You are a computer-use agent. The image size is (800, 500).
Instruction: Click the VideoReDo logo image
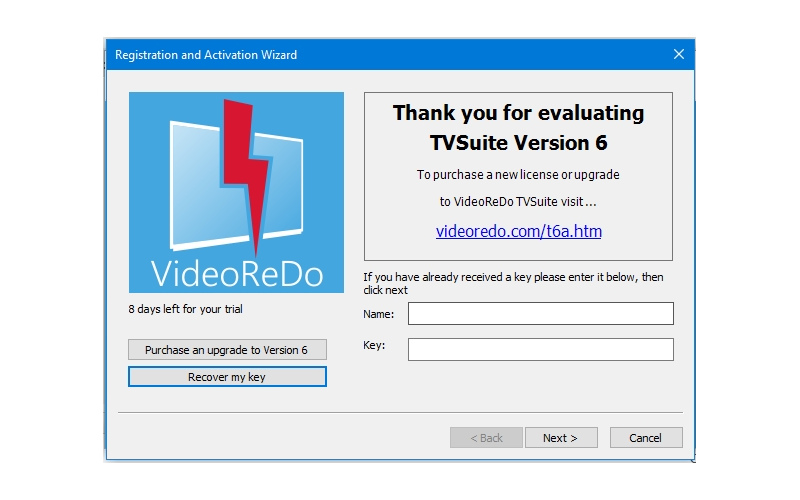[236, 192]
